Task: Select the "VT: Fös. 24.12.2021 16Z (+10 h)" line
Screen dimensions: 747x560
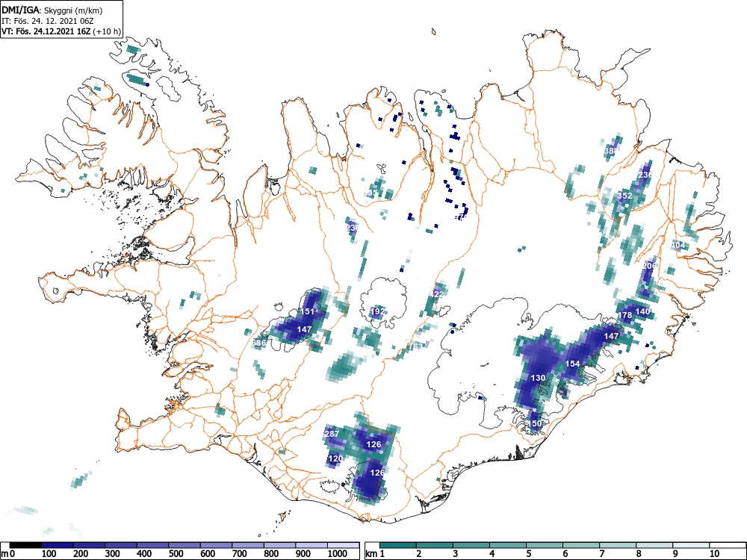Action: 61,31
